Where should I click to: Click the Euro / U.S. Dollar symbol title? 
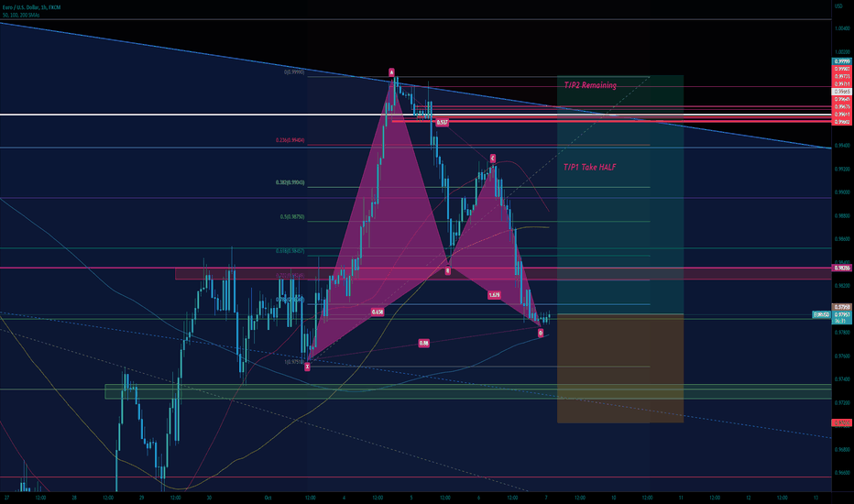31,7
